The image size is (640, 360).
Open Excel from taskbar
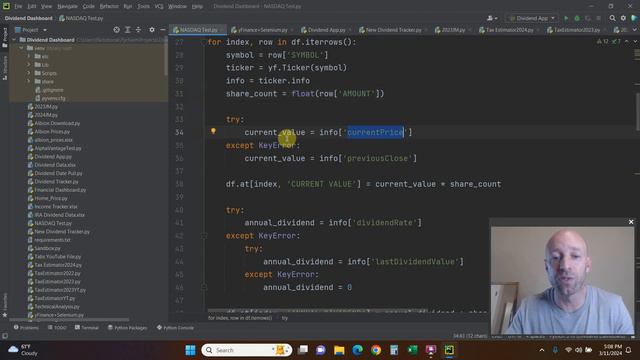413,350
